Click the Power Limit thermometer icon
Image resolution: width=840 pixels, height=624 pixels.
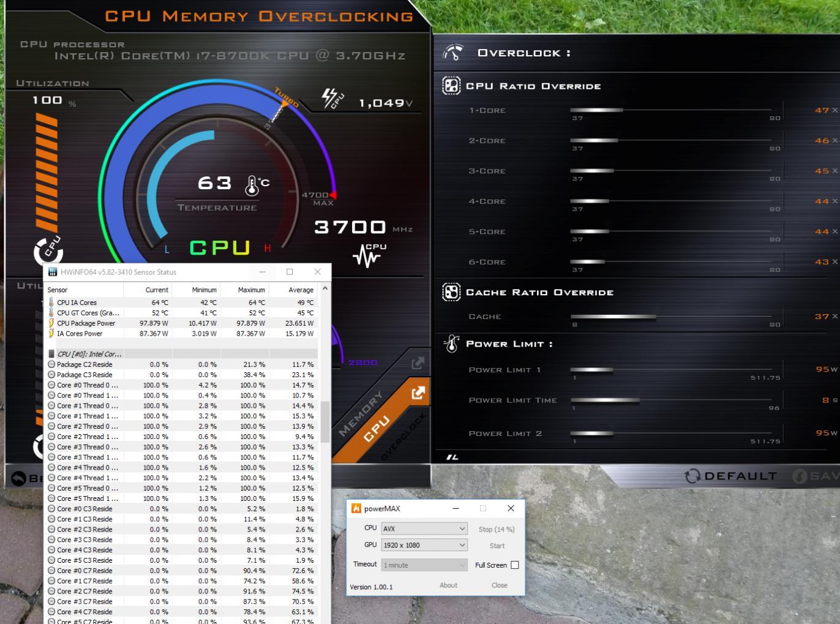[x=452, y=344]
